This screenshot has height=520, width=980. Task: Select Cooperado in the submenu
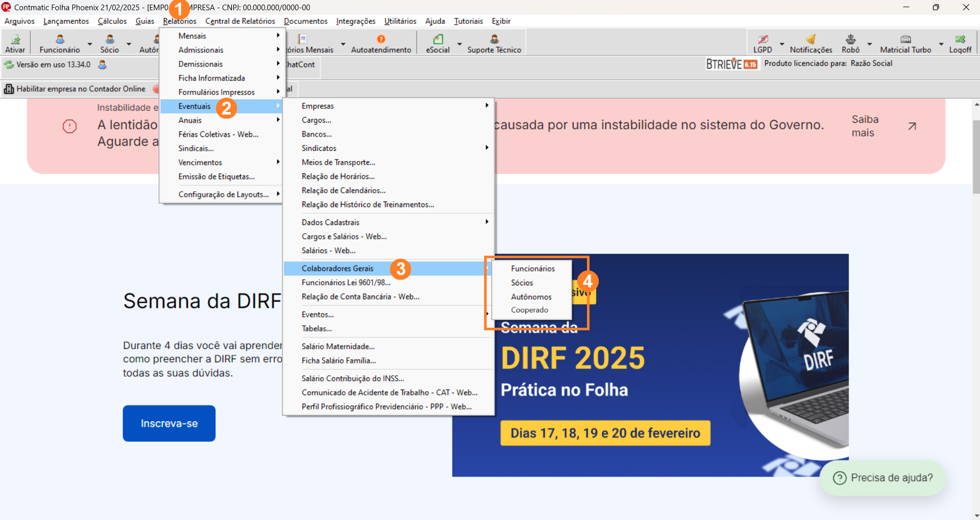click(x=532, y=310)
